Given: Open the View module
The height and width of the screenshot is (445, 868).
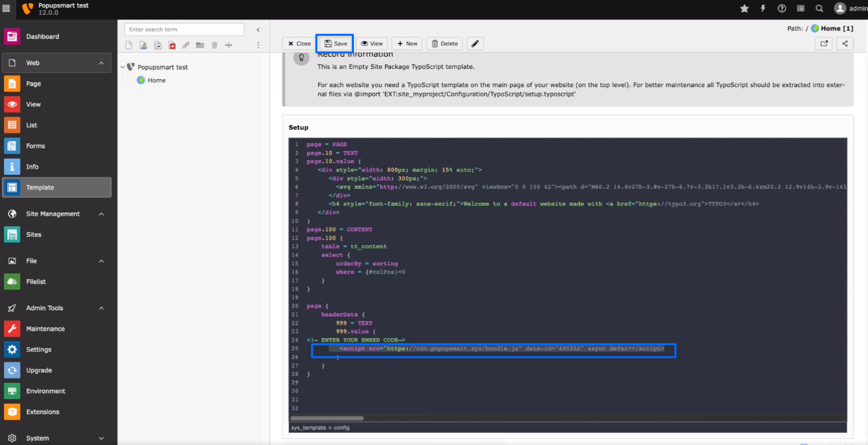Looking at the screenshot, I should coord(57,105).
